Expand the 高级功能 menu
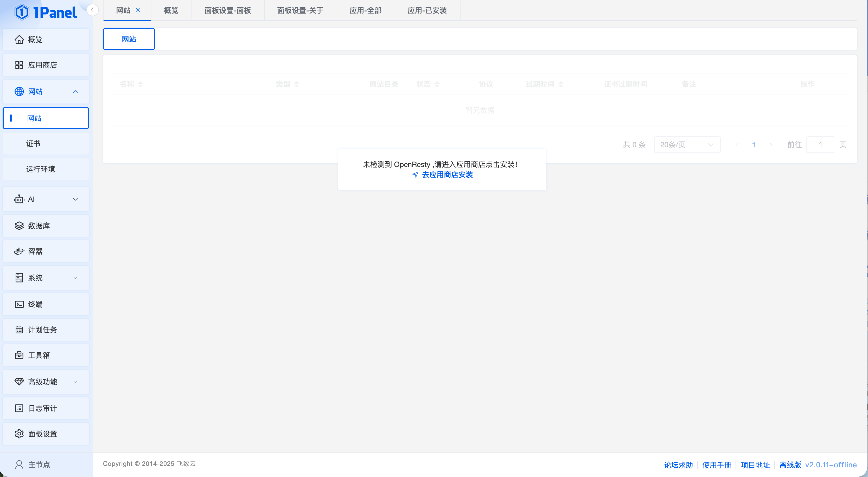 (x=75, y=382)
